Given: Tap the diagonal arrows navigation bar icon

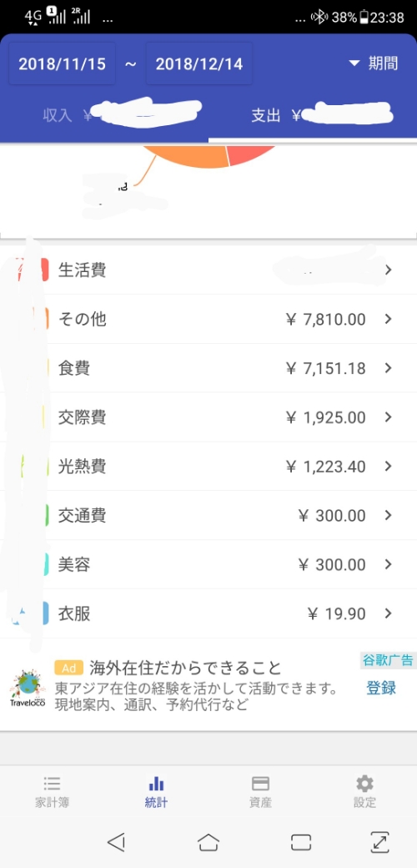Looking at the screenshot, I should pyautogui.click(x=380, y=842).
